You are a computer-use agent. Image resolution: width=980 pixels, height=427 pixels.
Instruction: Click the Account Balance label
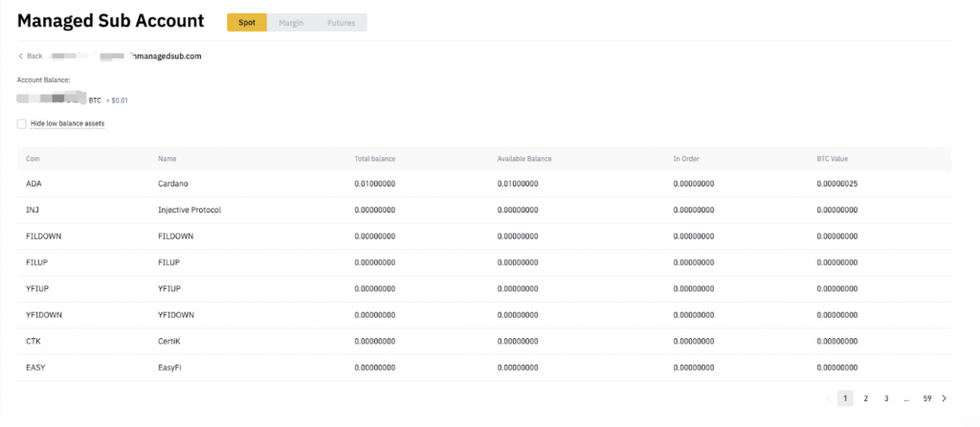pyautogui.click(x=43, y=80)
